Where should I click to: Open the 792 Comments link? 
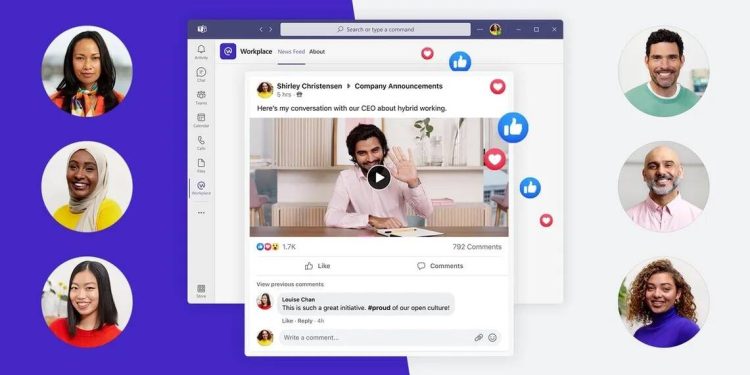pos(477,247)
